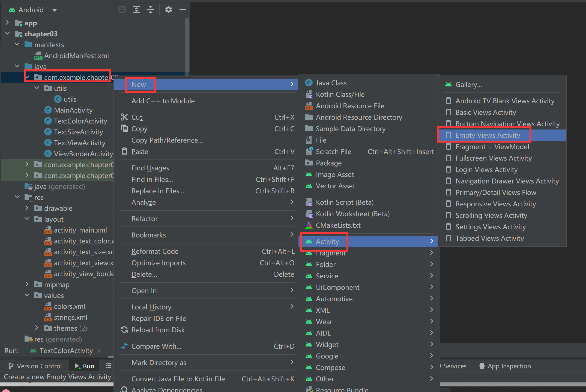The height and width of the screenshot is (392, 586).
Task: Expand the drawable folder
Action: [x=27, y=208]
